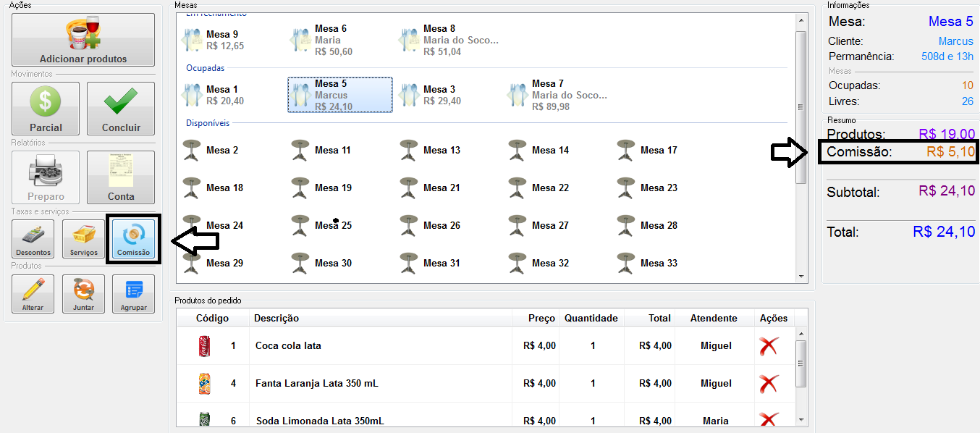Select available Mesa 33
Screen dimensions: 980x433
[x=648, y=263]
